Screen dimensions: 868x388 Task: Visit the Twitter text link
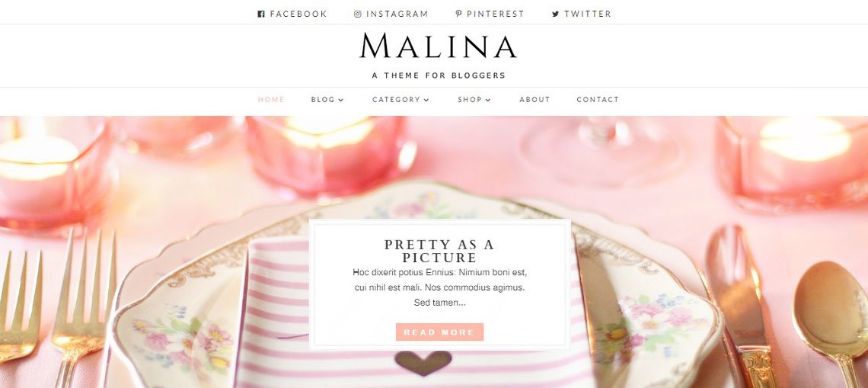point(588,14)
